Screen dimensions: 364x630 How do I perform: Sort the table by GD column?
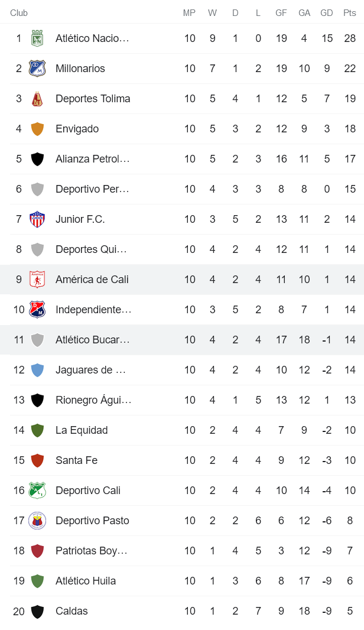(x=326, y=12)
